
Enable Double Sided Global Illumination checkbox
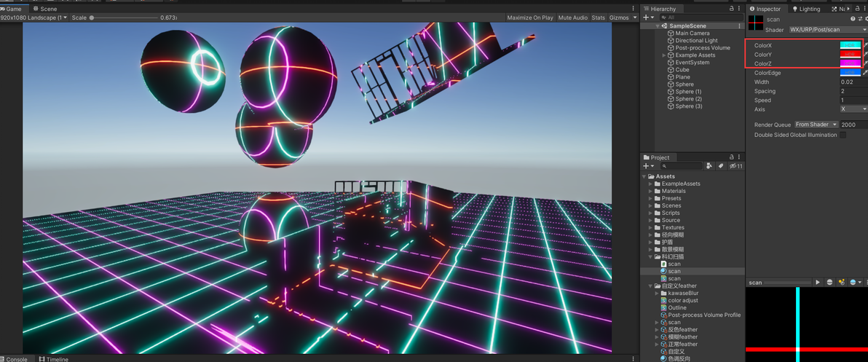[x=843, y=135]
